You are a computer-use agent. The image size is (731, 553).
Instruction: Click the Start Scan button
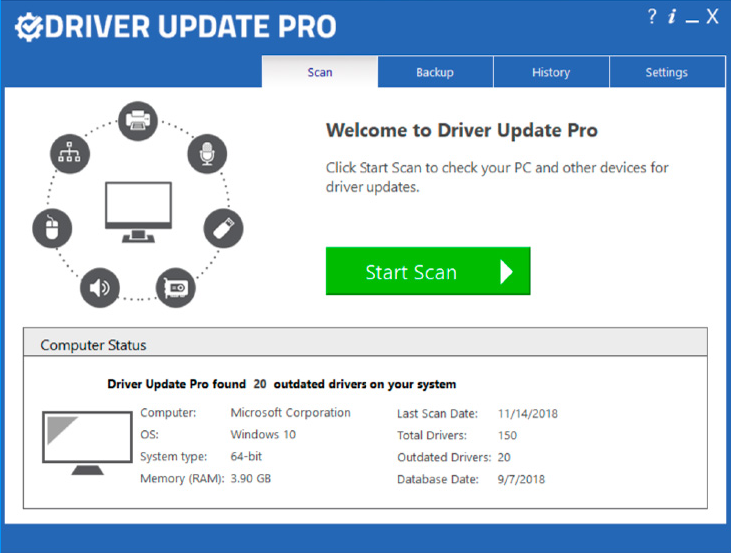428,271
